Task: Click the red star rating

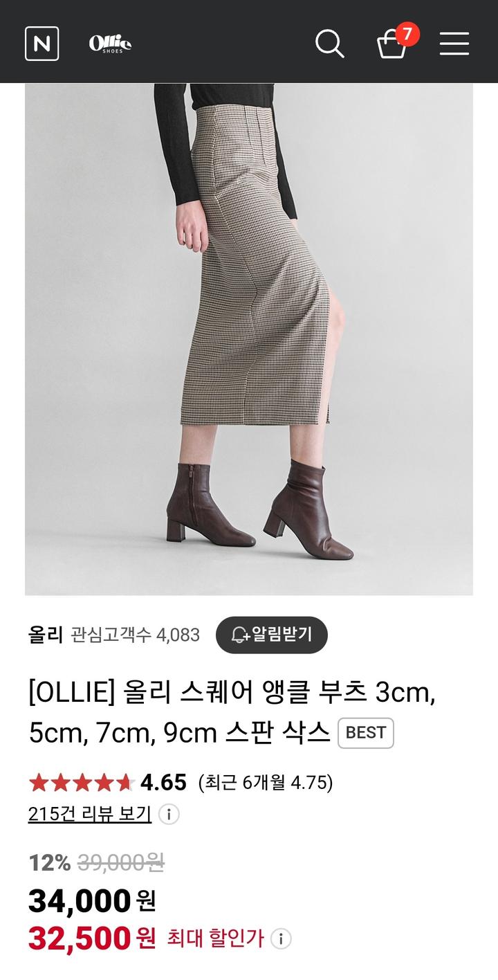Action: 81,783
